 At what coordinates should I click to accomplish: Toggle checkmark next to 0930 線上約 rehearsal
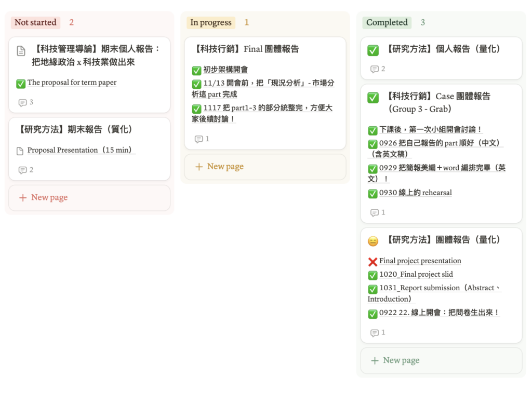(x=373, y=193)
